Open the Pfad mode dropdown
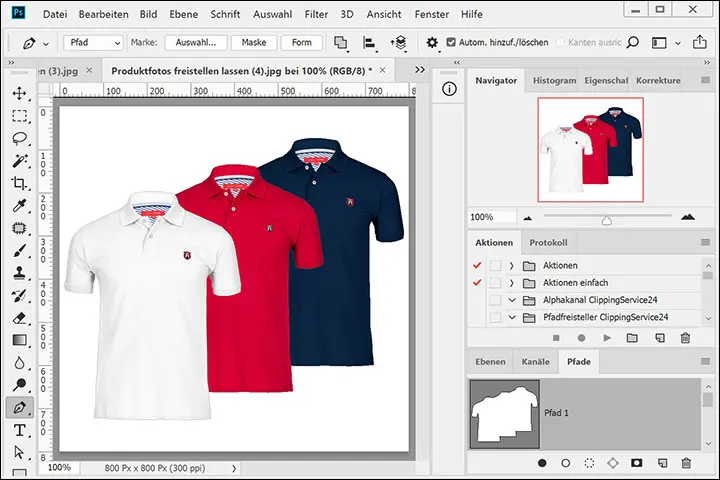 click(x=93, y=43)
